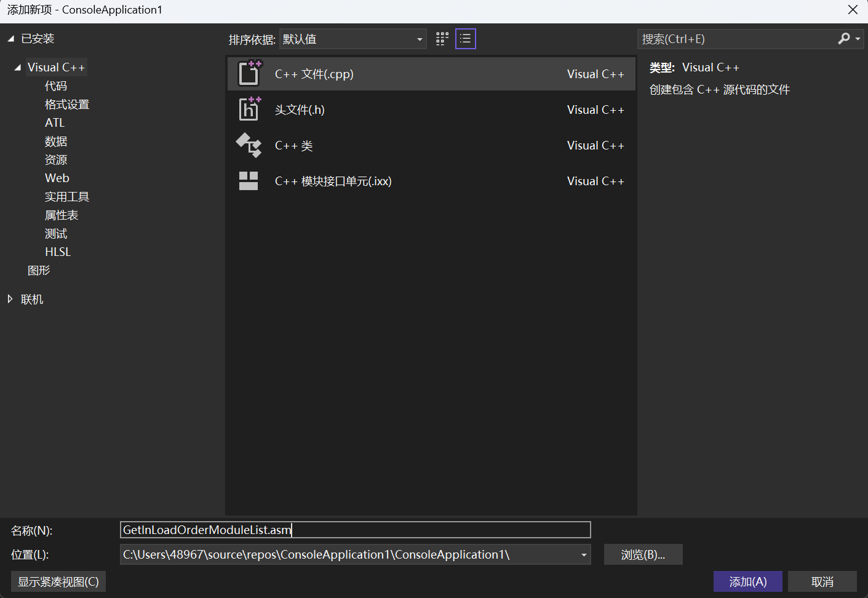This screenshot has height=598, width=868.
Task: Click the 显示紧凑视图(C) button
Action: [x=58, y=581]
